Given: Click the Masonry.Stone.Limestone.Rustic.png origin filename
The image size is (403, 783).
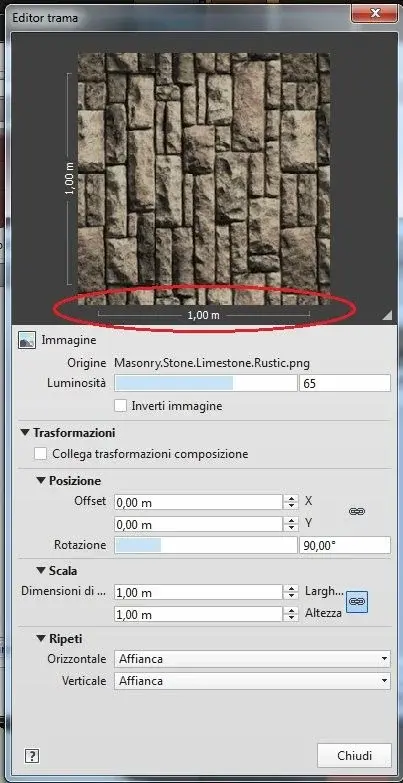Looking at the screenshot, I should click(x=212, y=363).
